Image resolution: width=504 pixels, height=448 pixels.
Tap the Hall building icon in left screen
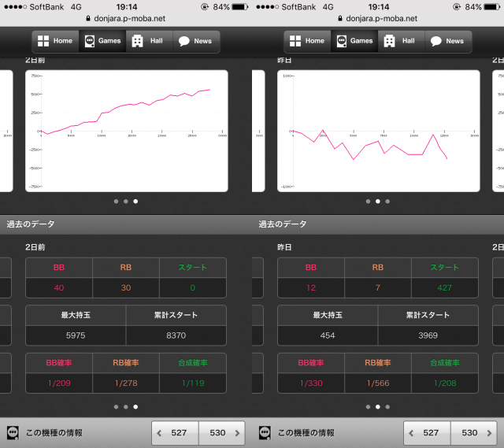(x=137, y=41)
